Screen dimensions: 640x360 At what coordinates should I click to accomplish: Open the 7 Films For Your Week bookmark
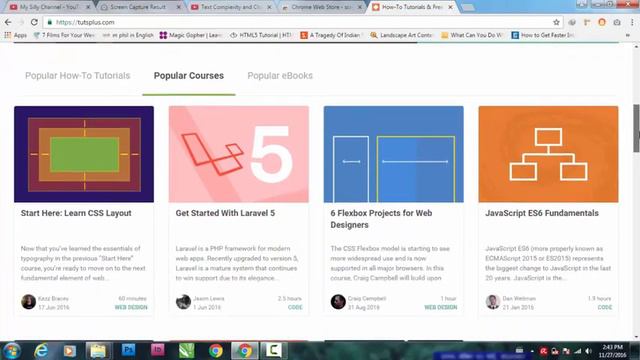point(64,35)
